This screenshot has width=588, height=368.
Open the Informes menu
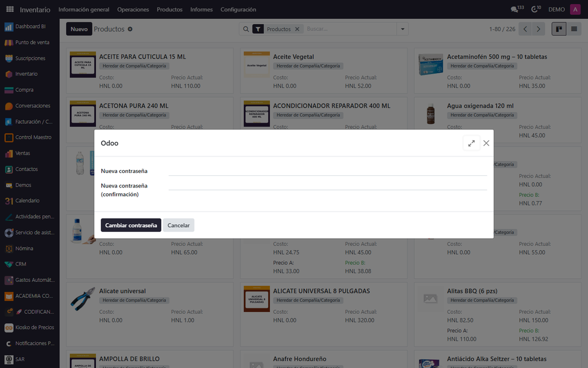point(202,9)
